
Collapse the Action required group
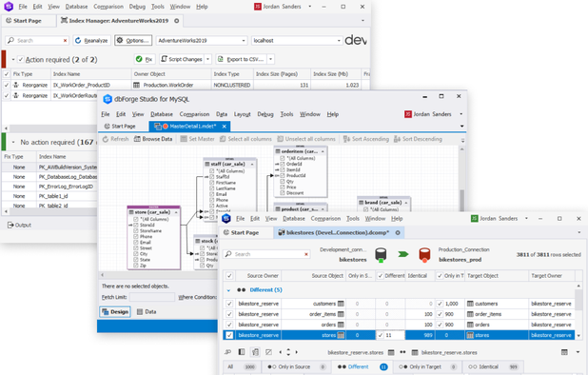pos(13,60)
